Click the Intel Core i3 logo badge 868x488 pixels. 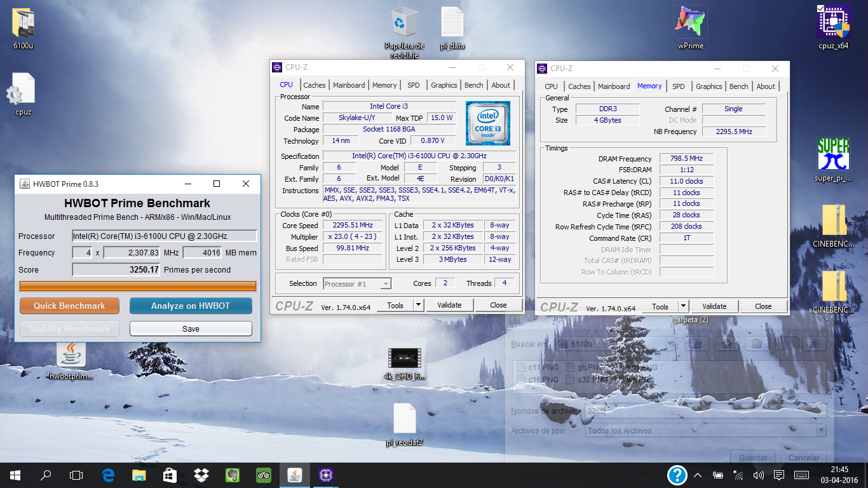[x=487, y=123]
